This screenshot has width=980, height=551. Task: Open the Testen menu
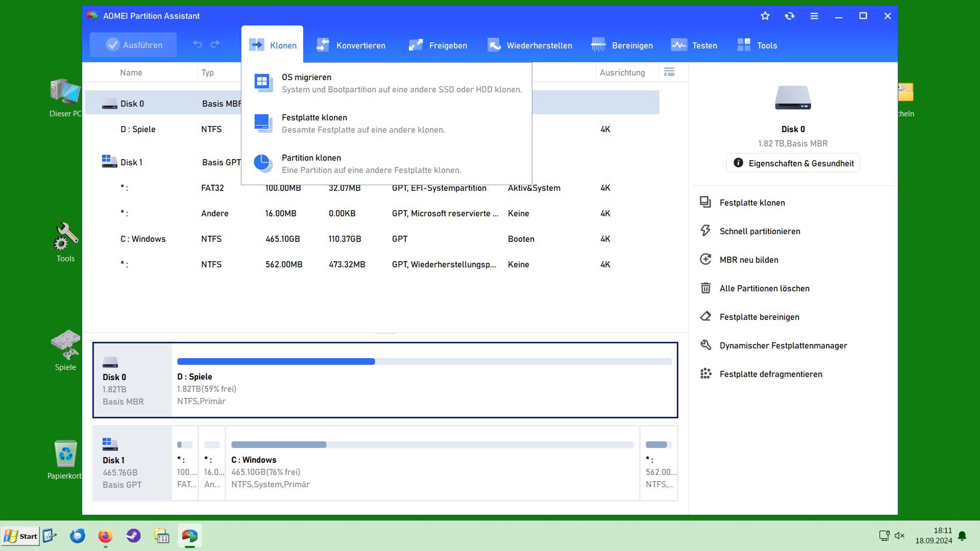(694, 45)
